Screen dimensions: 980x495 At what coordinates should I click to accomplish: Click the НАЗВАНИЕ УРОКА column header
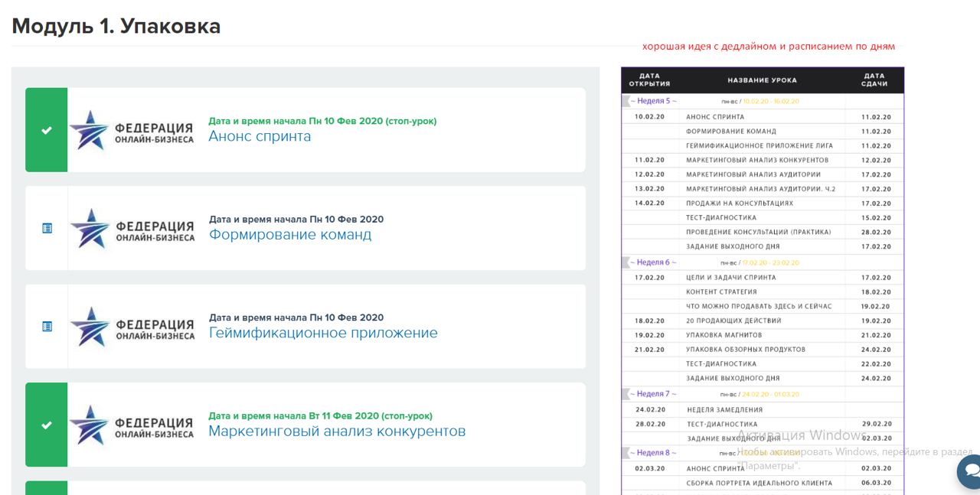[x=762, y=80]
